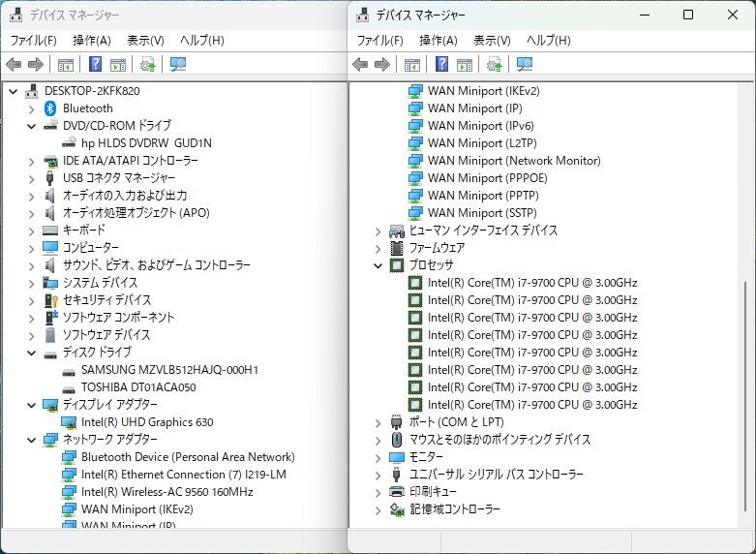Select last Intel Core i7-9700 CPU entry
This screenshot has width=756, height=554.
[x=532, y=405]
